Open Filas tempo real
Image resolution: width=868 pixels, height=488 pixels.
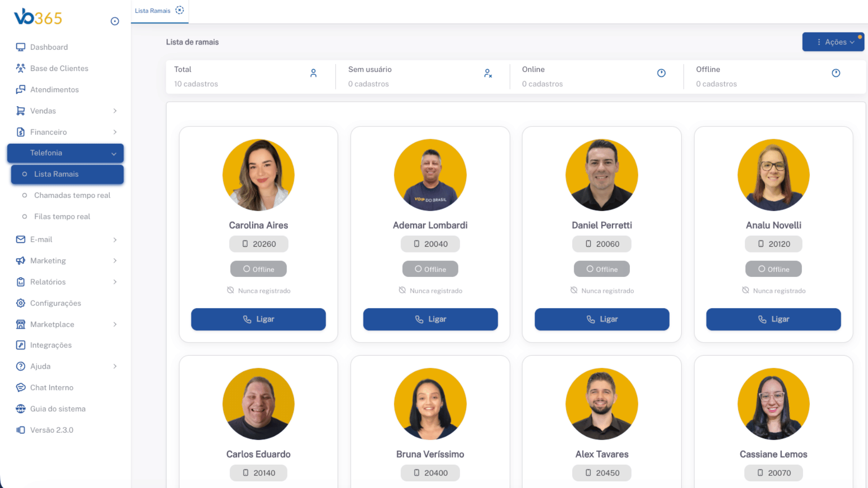click(x=62, y=216)
